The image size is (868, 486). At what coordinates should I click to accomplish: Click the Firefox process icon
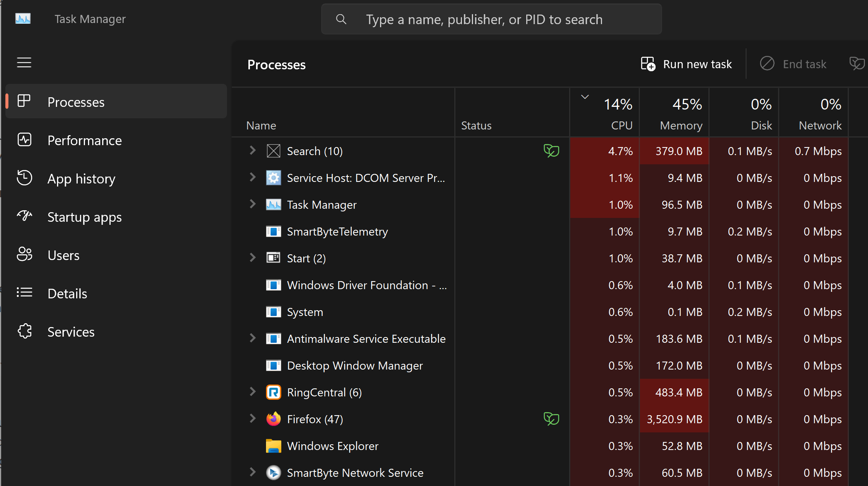click(274, 419)
